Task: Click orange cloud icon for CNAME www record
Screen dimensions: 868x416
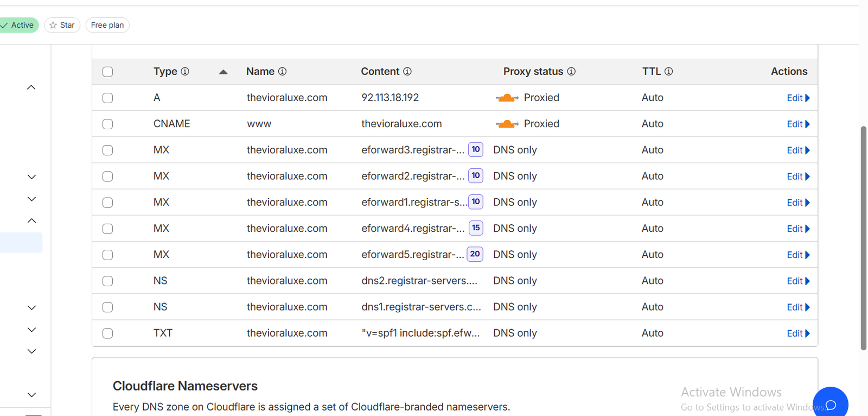Action: (x=507, y=124)
